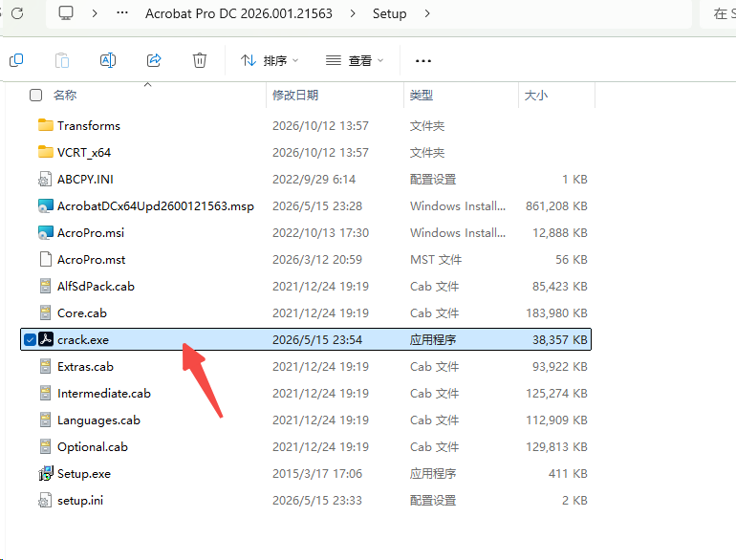Click the Refresh icon in address bar
The image size is (736, 560).
point(17,13)
